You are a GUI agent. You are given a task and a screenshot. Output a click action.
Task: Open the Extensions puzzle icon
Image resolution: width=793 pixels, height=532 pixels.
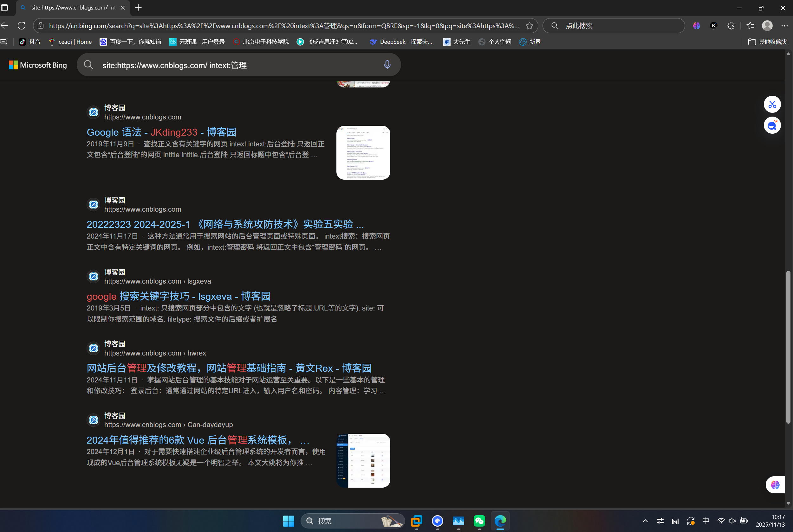pos(731,25)
